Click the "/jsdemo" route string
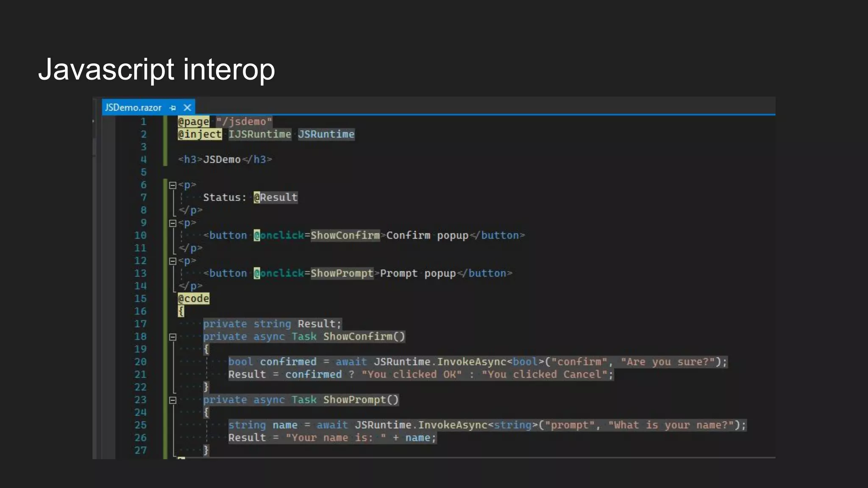Image resolution: width=868 pixels, height=488 pixels. pyautogui.click(x=244, y=122)
